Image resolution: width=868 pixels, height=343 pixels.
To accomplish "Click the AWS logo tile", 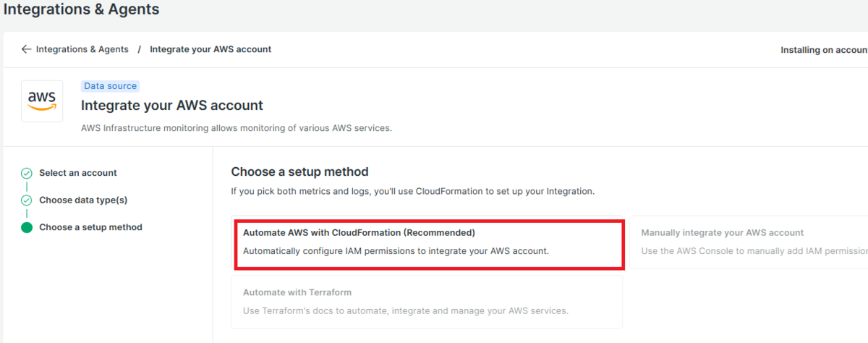I will click(42, 101).
